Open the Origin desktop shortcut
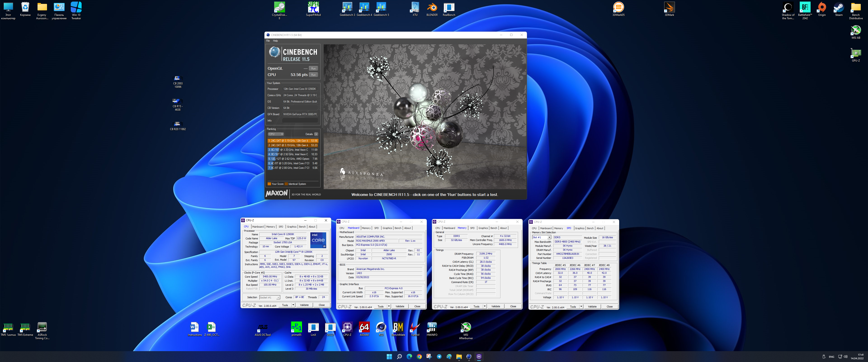This screenshot has height=362, width=868. [x=822, y=9]
